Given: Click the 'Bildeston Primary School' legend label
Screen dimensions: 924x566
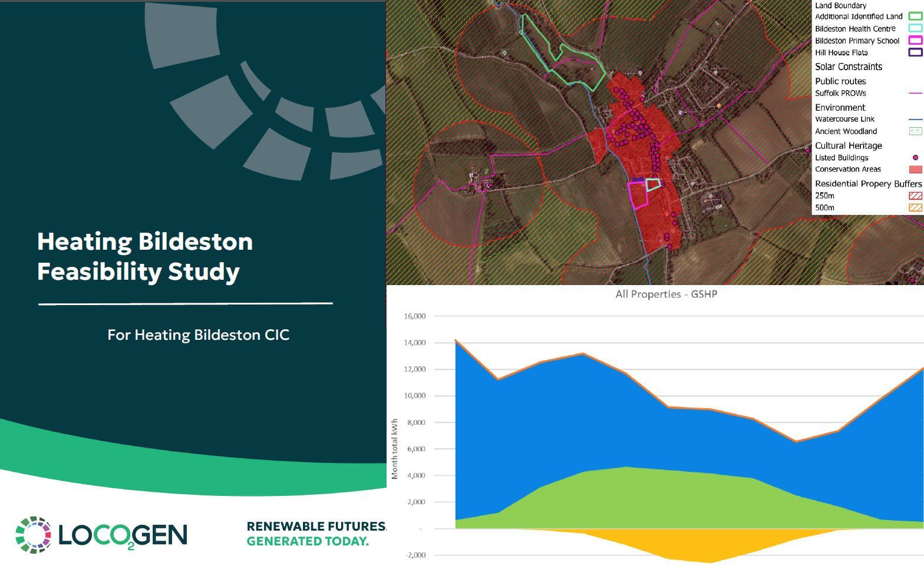Looking at the screenshot, I should [x=857, y=41].
